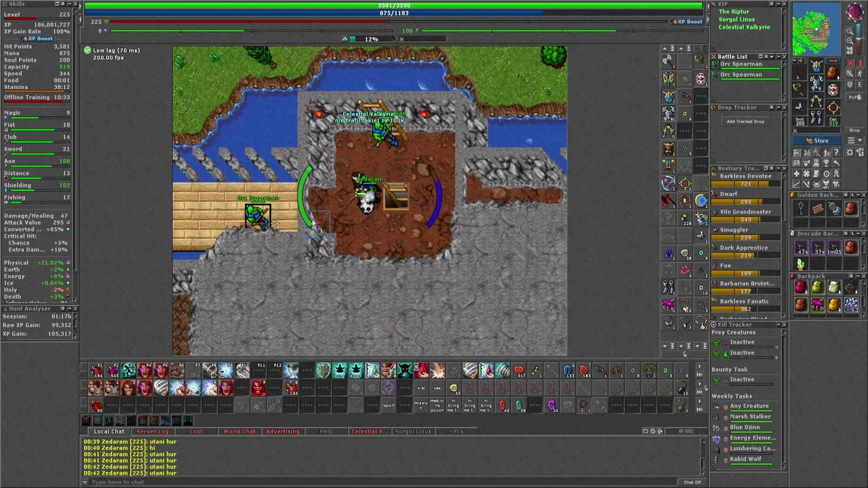Click the XP Boost button beside top bars
The image size is (868, 488).
coord(686,22)
